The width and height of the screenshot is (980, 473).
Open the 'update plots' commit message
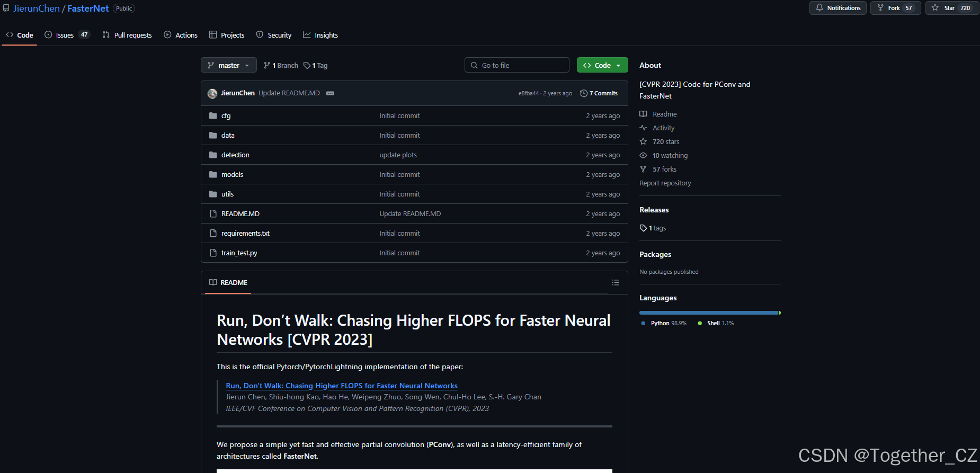pyautogui.click(x=398, y=155)
